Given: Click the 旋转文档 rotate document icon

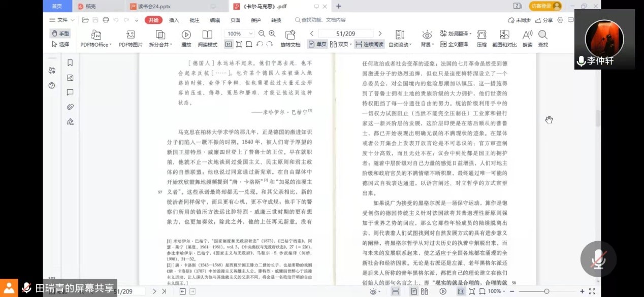Looking at the screenshot, I should [x=291, y=35].
